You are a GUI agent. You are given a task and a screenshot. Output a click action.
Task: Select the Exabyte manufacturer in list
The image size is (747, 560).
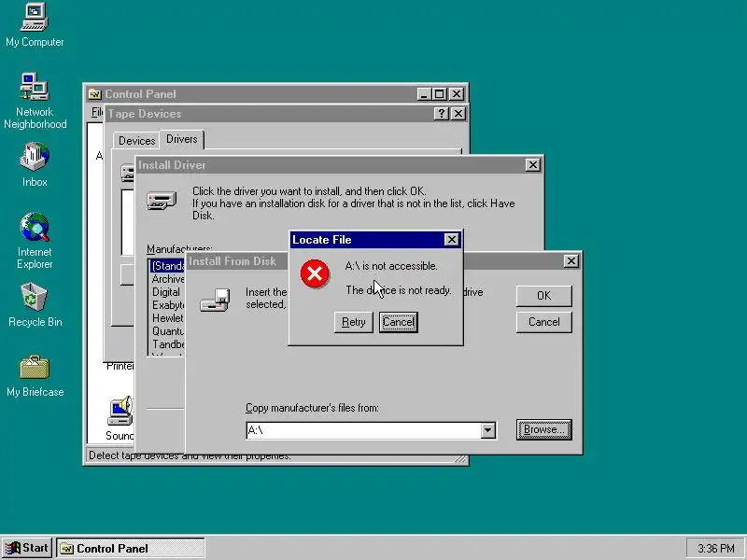pos(168,305)
